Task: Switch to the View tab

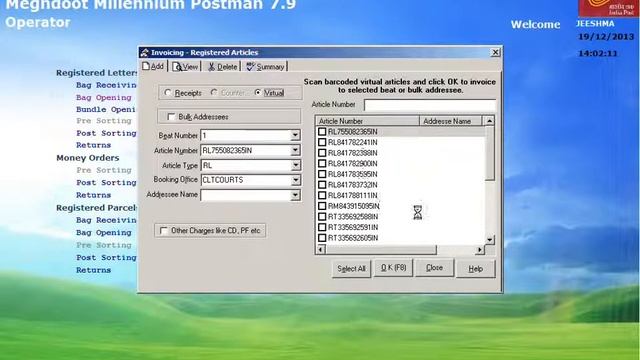Action: tap(185, 67)
